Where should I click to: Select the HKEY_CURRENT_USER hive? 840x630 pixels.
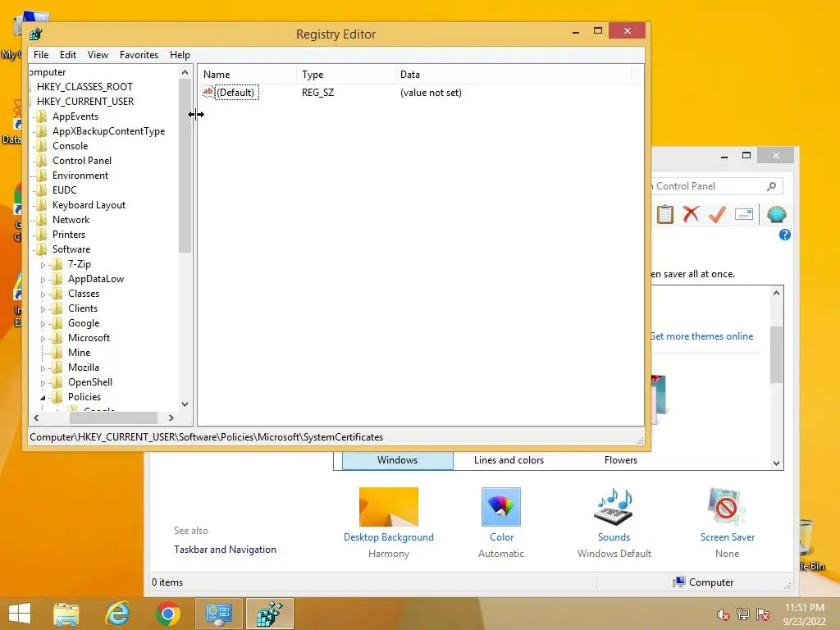85,101
